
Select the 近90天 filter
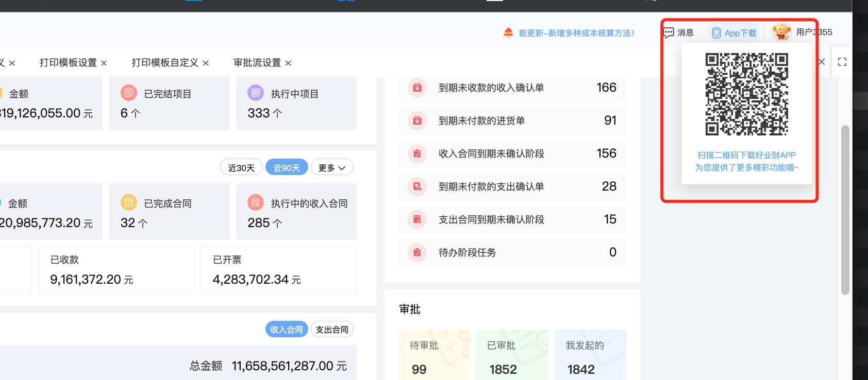click(287, 167)
